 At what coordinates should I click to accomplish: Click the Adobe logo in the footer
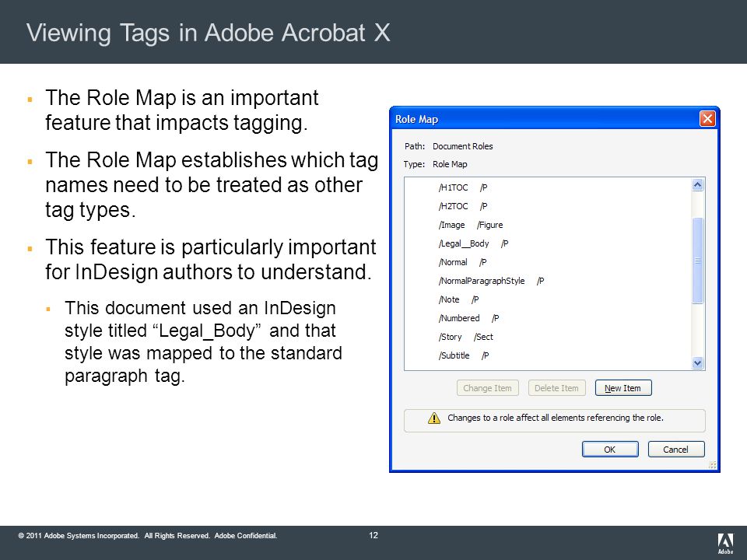(725, 544)
